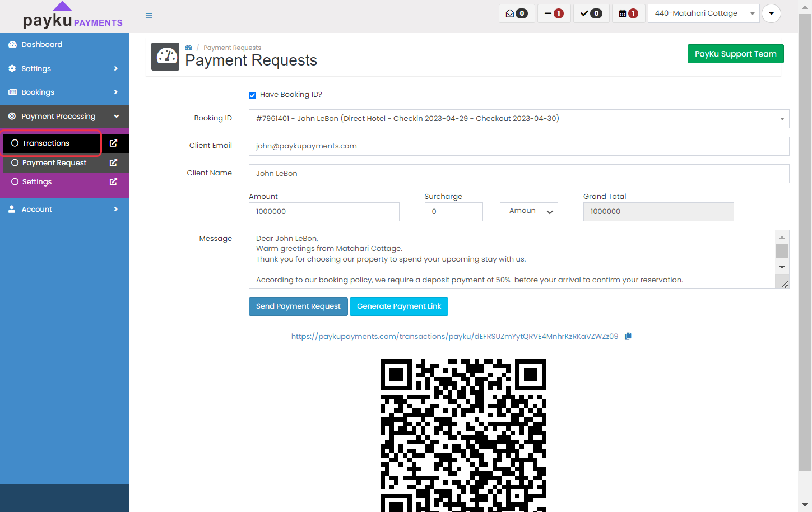This screenshot has height=512, width=812.
Task: Click the Payment Requests breadcrumb text
Action: [x=232, y=48]
